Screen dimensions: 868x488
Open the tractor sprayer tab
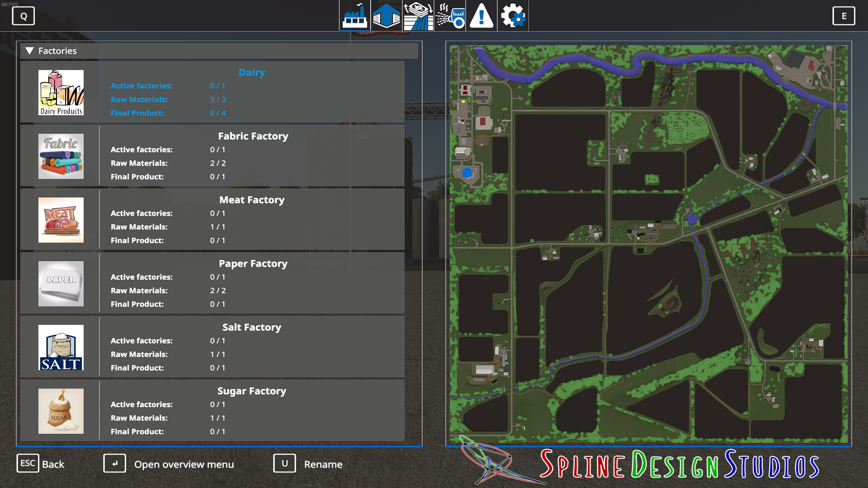[x=450, y=16]
